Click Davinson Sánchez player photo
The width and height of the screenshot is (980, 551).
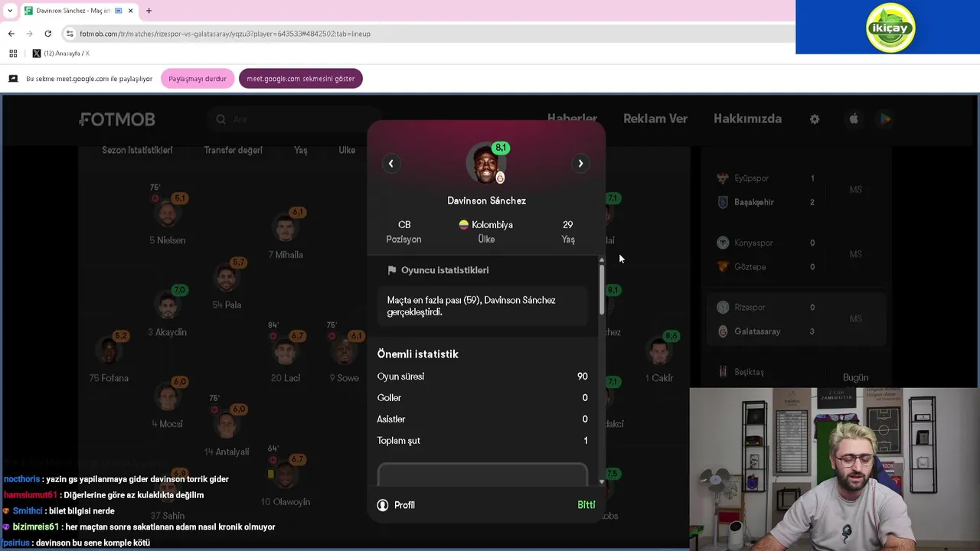coord(486,163)
